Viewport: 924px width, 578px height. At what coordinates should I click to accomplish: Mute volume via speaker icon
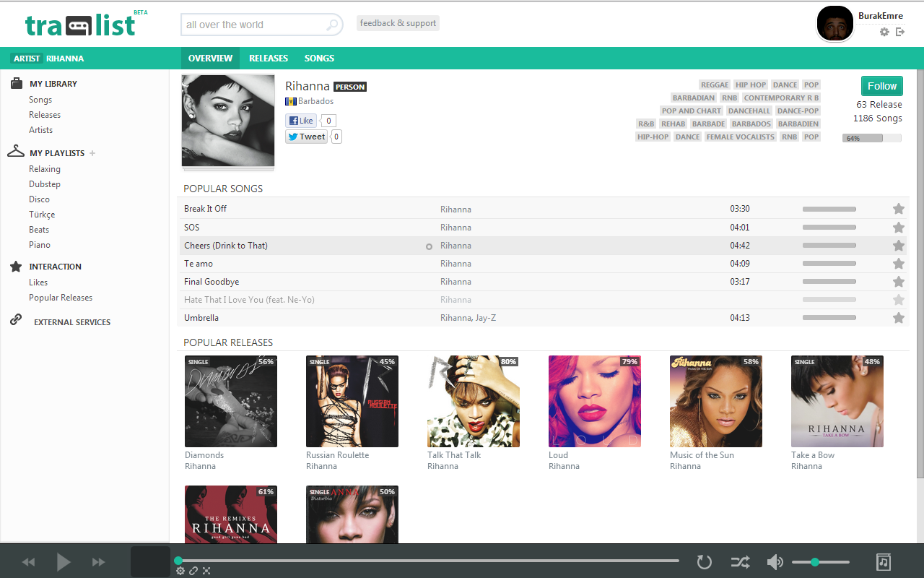click(775, 561)
